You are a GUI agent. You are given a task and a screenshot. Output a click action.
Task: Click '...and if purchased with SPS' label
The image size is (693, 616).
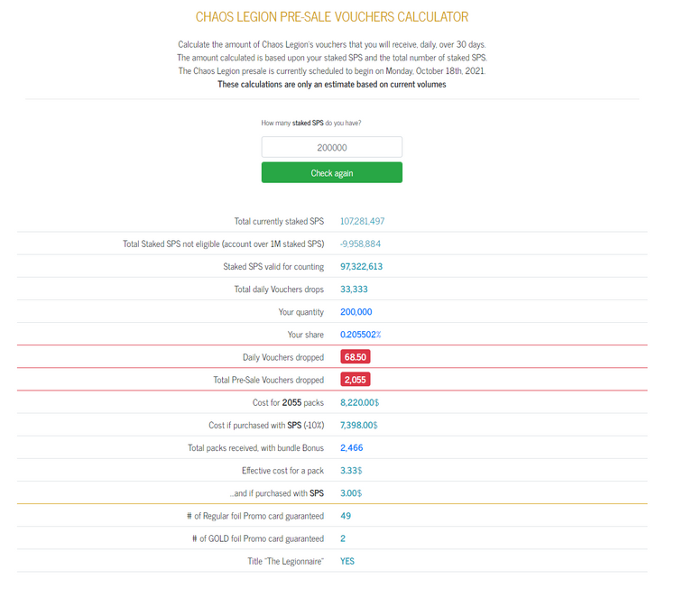tap(277, 493)
